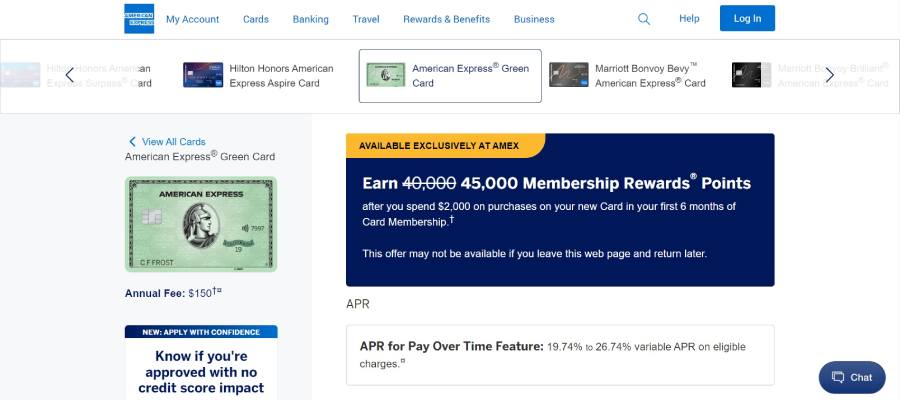Expand the Banking menu
The height and width of the screenshot is (400, 900).
311,19
